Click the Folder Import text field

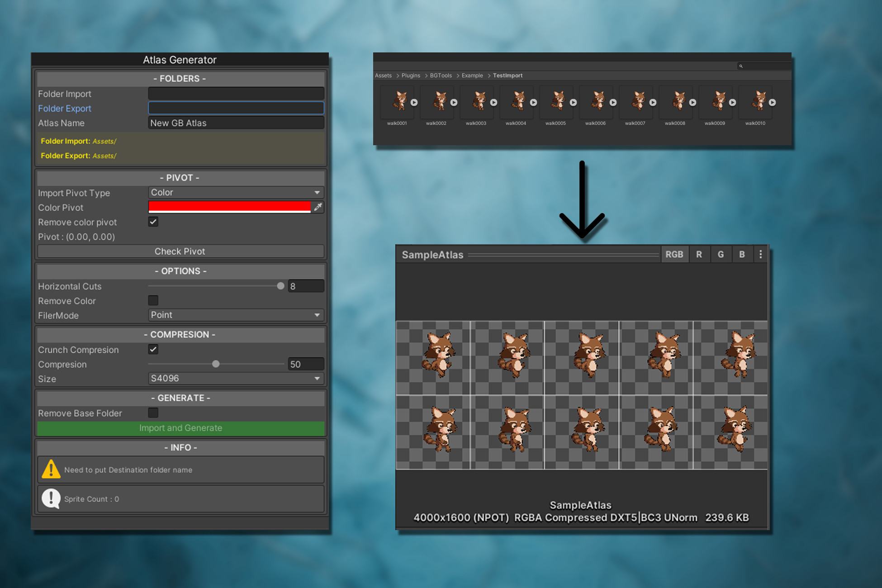[236, 94]
